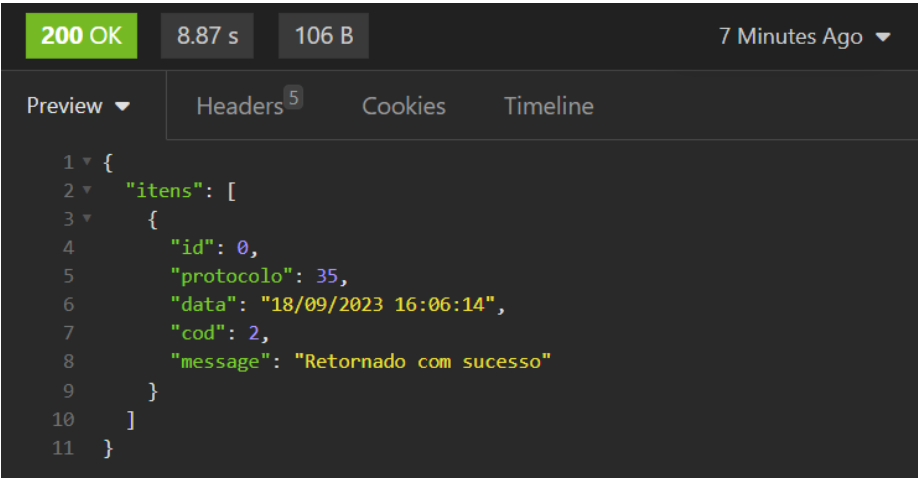Click the "protocolo" key on line 5
918x480 pixels.
(231, 276)
